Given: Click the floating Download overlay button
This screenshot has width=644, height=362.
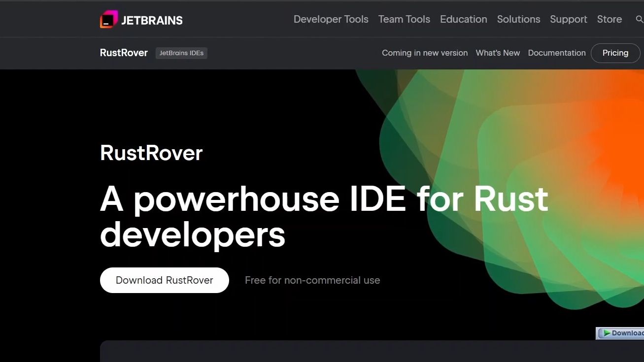Looking at the screenshot, I should click(x=620, y=333).
